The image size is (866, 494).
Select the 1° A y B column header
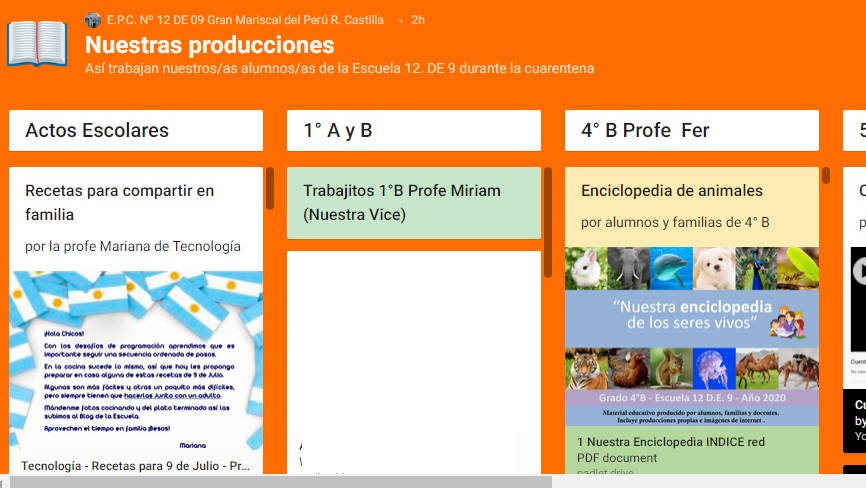pos(414,130)
